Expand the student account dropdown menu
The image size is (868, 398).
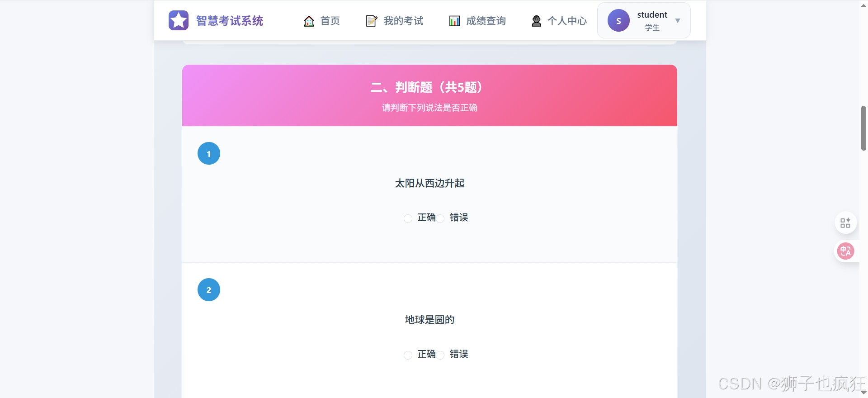678,20
